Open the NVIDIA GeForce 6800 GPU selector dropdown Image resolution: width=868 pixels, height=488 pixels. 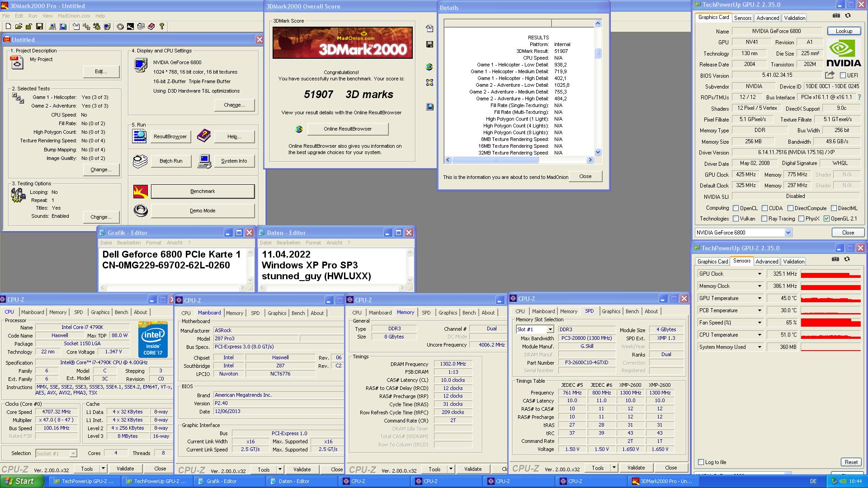[788, 233]
